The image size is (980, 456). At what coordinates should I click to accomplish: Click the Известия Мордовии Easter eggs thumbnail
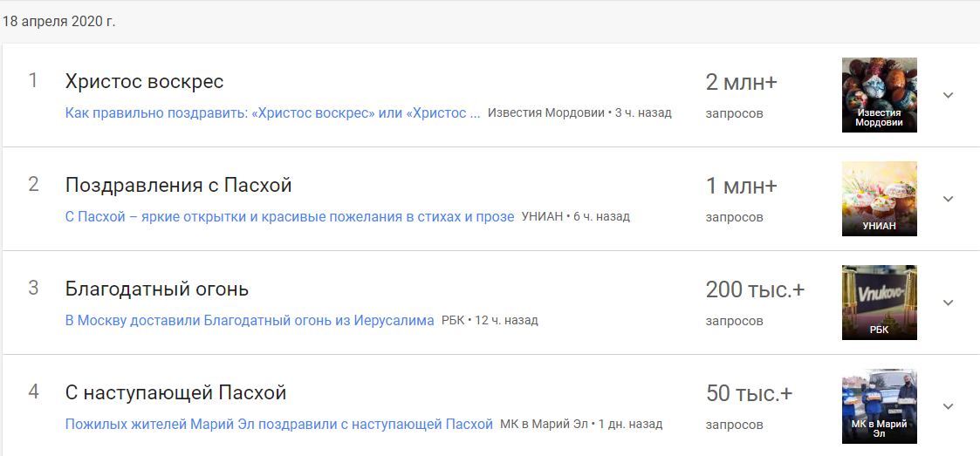(880, 95)
